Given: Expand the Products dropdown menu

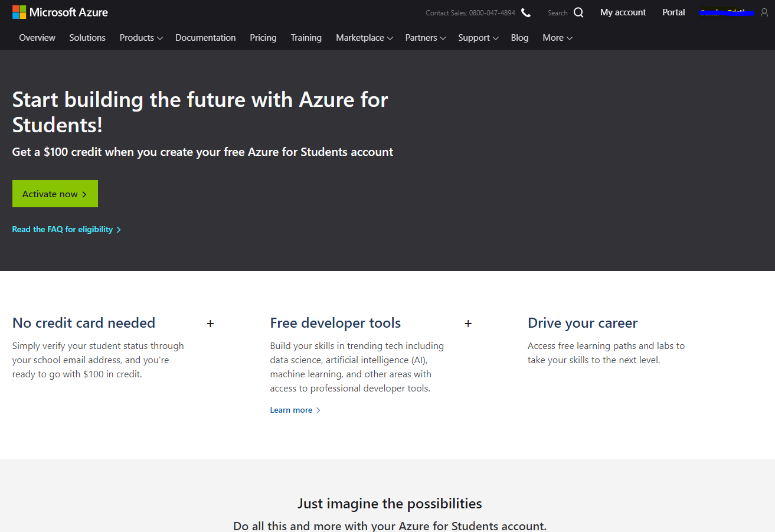Looking at the screenshot, I should pos(140,38).
